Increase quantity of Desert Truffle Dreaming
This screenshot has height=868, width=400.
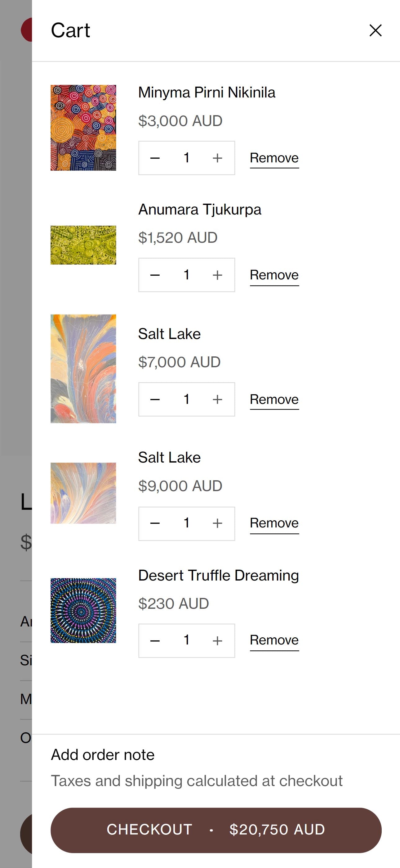coord(217,640)
